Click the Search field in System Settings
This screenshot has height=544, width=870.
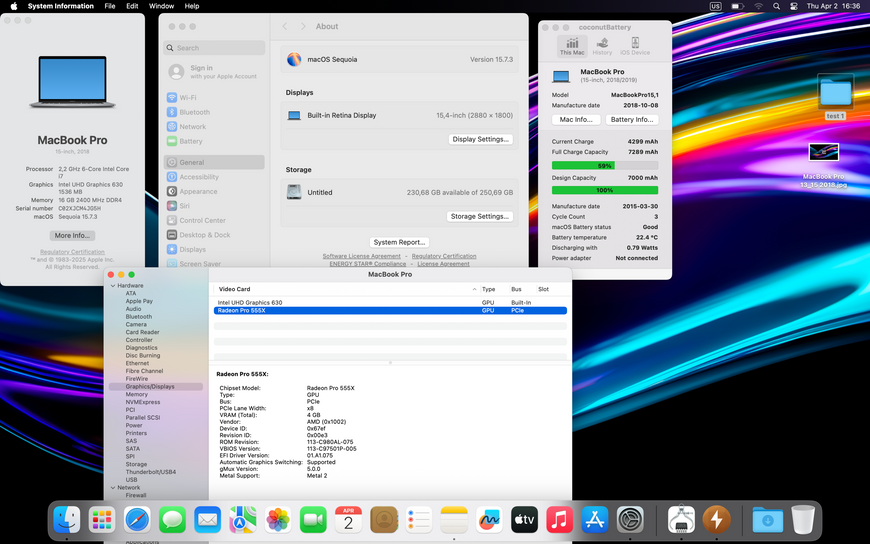(x=214, y=48)
